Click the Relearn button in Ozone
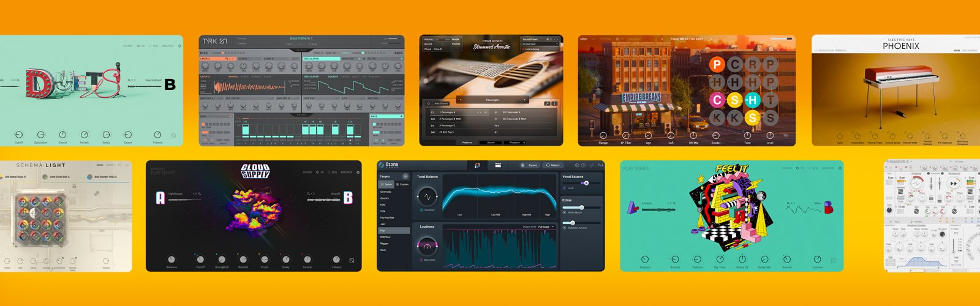 tap(552, 165)
